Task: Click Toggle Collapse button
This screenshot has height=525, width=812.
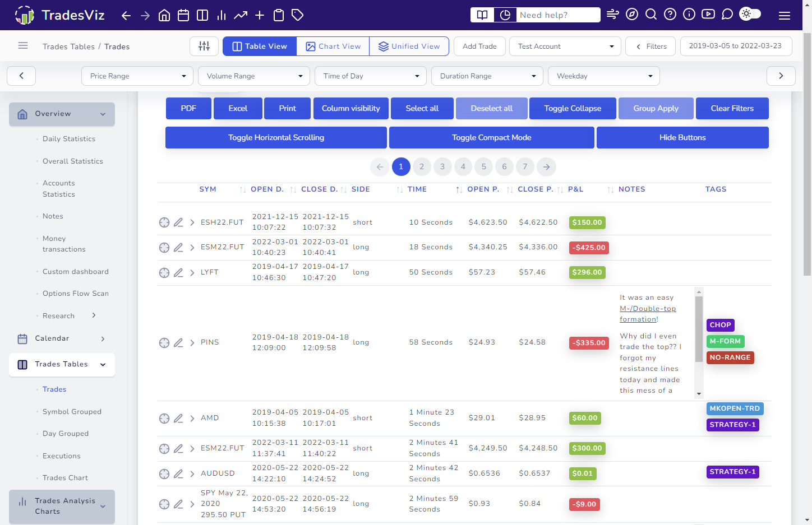Action: [573, 108]
